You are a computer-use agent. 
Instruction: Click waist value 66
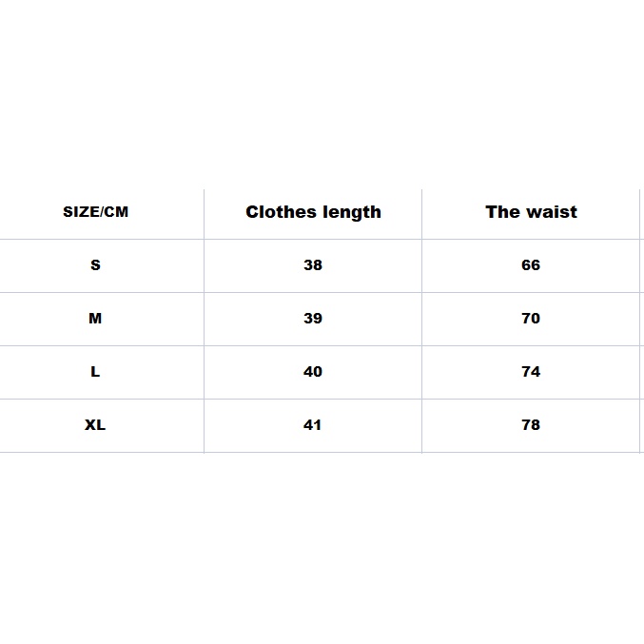[x=531, y=264]
